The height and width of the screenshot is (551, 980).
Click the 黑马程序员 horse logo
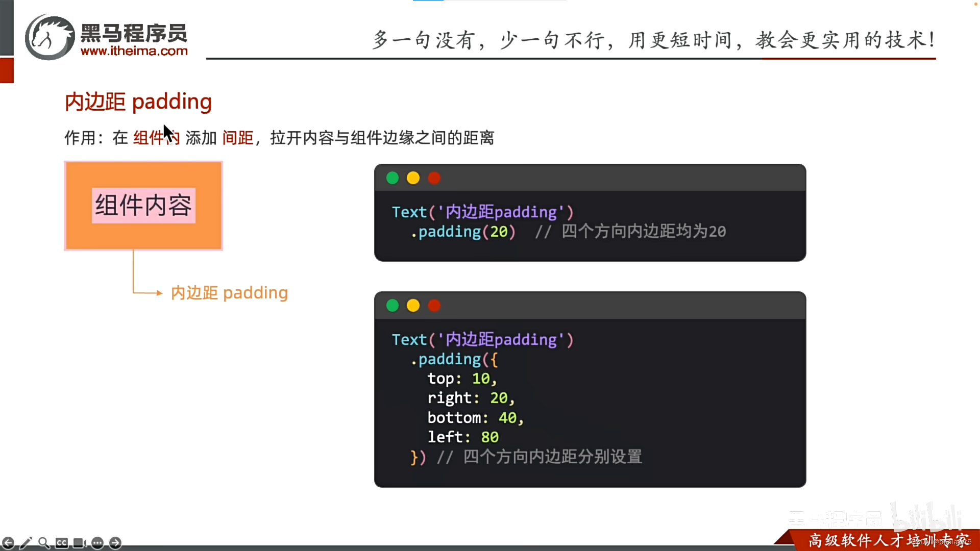pyautogui.click(x=50, y=38)
